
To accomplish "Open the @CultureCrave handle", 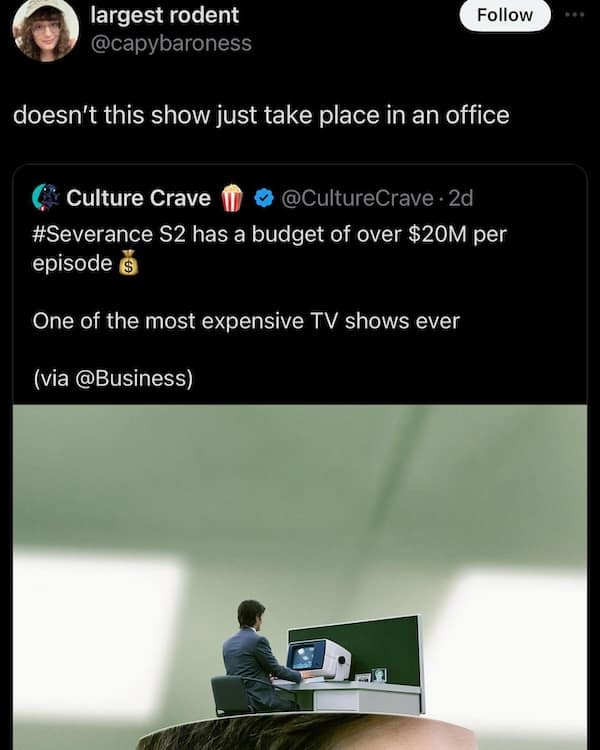I will (357, 198).
